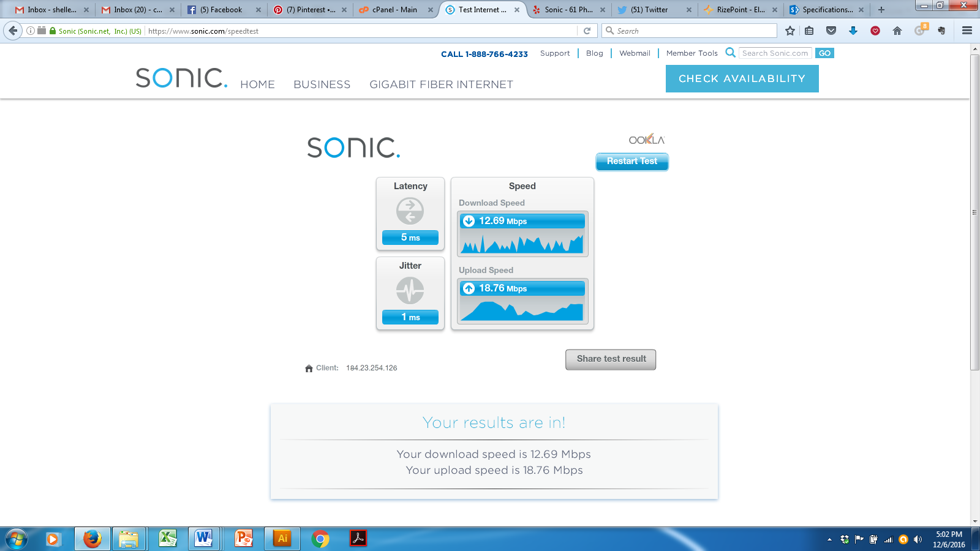980x551 pixels.
Task: Open the Blog link
Action: point(595,53)
